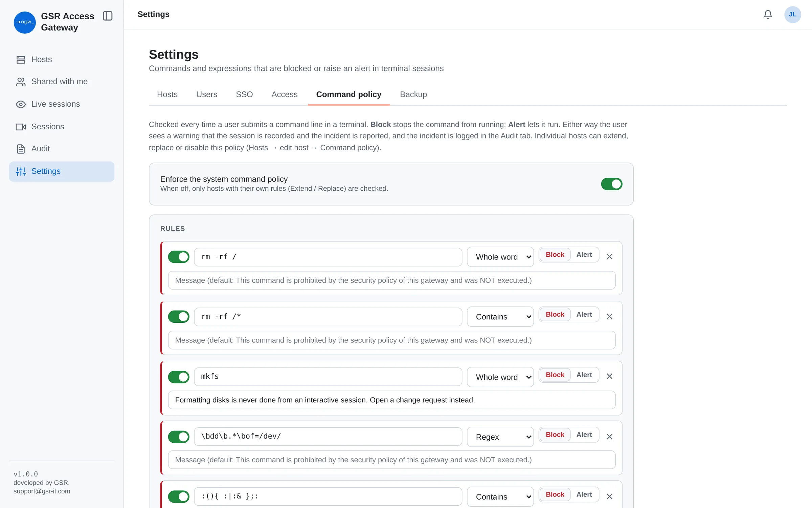Click the mkfs rule message field
The image size is (812, 508).
coord(391,400)
